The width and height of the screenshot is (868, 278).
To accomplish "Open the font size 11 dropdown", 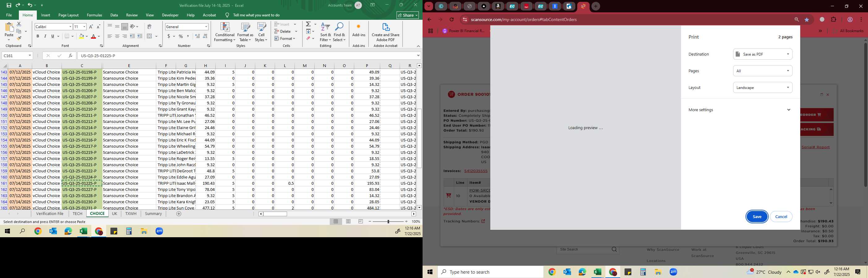I will (84, 27).
